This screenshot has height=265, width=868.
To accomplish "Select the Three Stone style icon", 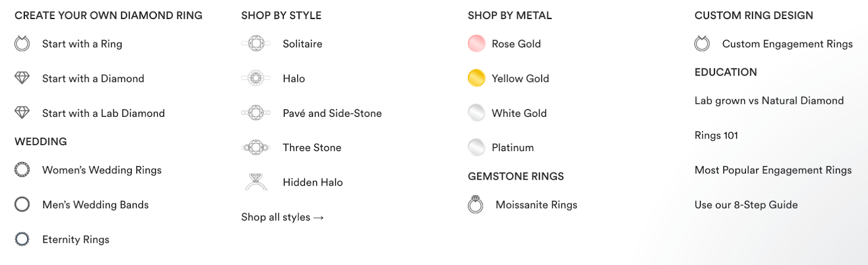I will pyautogui.click(x=256, y=147).
